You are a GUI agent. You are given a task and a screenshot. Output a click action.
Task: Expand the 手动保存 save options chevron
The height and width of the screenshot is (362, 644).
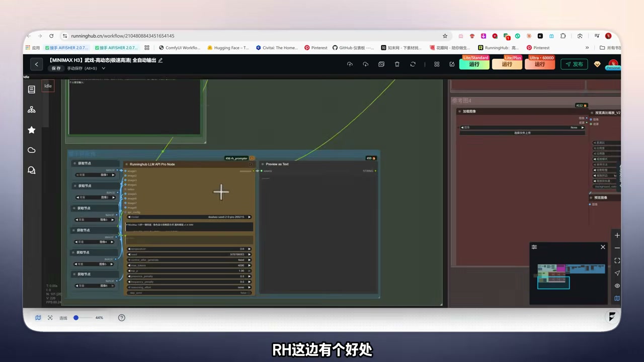pos(103,68)
